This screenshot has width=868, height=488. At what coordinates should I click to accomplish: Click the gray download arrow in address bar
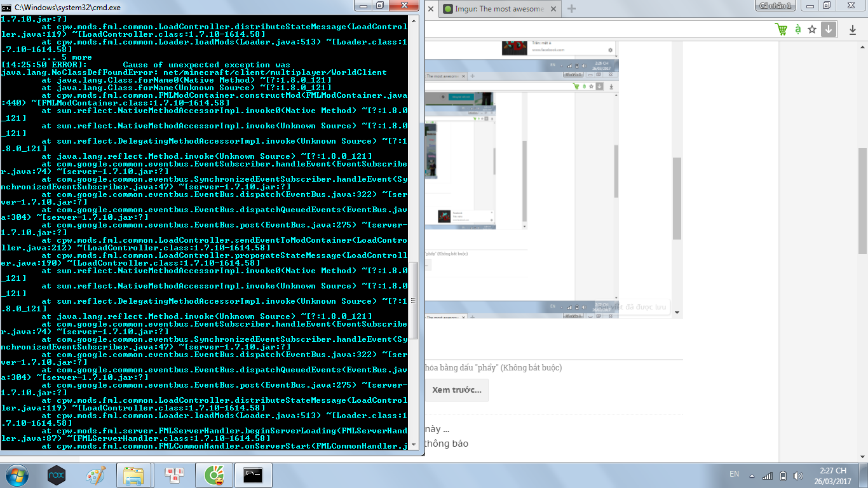tap(828, 29)
